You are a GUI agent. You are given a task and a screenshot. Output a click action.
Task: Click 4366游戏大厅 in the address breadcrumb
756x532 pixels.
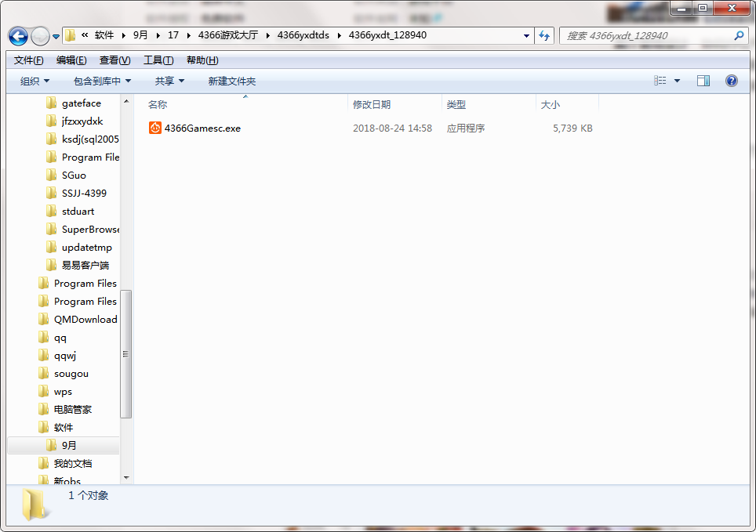(228, 35)
